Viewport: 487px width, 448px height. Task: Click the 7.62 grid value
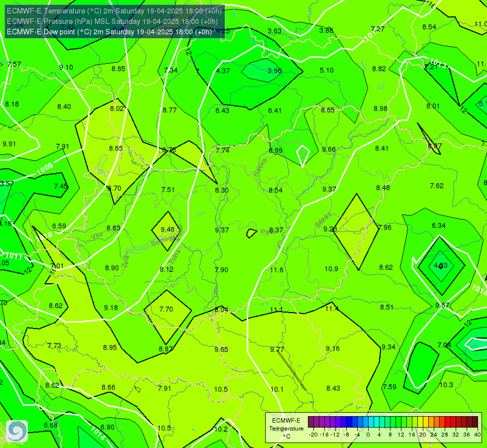tap(437, 186)
